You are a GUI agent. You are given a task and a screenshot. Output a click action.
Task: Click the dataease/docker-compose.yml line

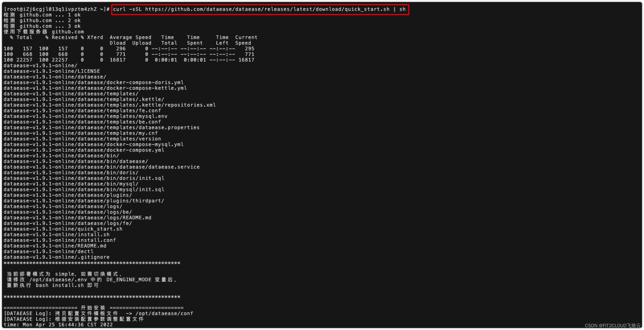pyautogui.click(x=84, y=150)
